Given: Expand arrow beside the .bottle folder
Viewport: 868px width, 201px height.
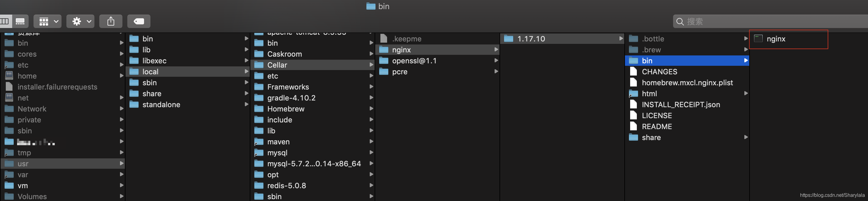Looking at the screenshot, I should pyautogui.click(x=746, y=38).
